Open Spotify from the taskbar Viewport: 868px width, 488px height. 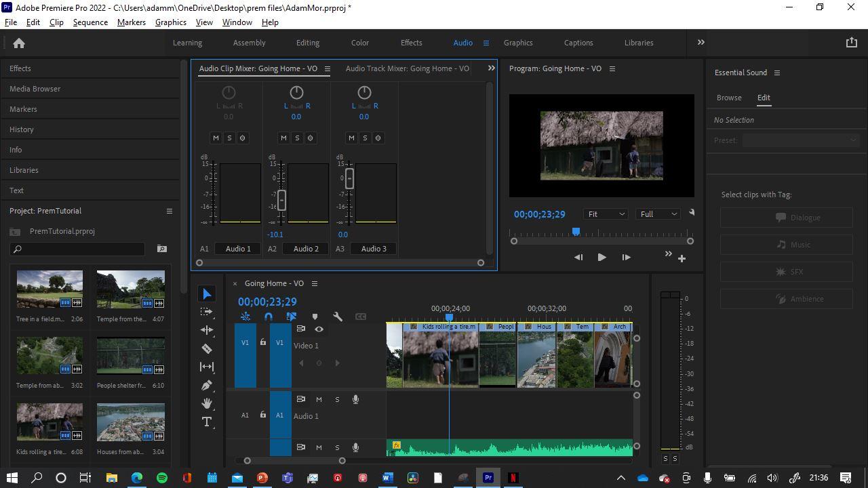[x=162, y=478]
